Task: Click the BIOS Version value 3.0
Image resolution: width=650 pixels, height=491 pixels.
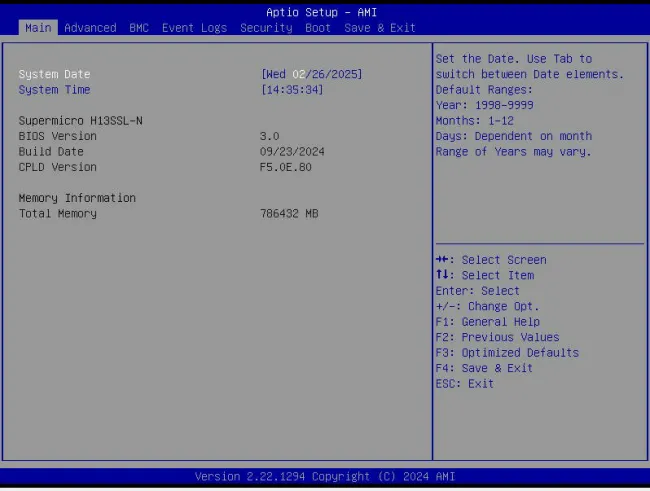Action: pos(270,136)
